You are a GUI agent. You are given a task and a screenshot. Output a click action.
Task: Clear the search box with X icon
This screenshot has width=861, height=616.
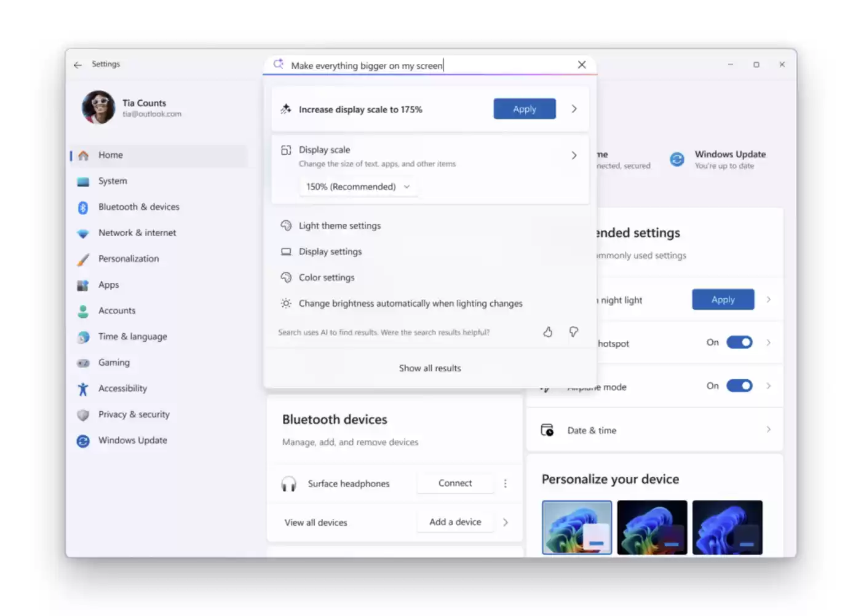tap(581, 65)
